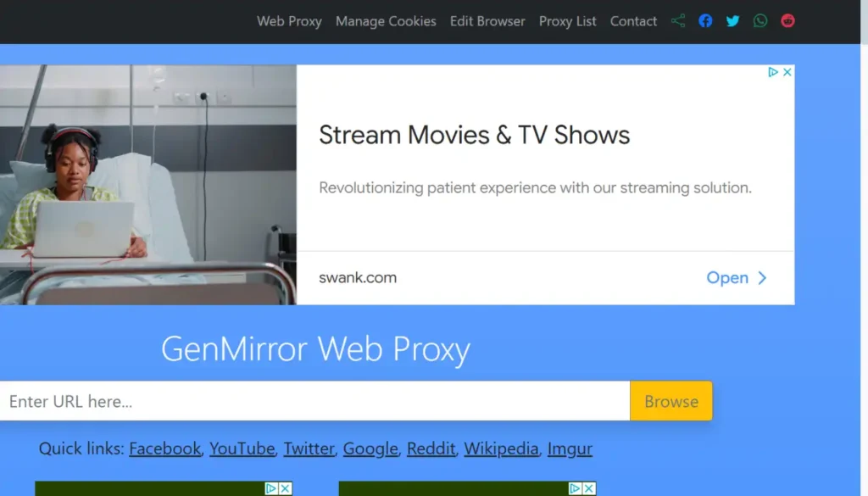The image size is (868, 496).
Task: Click Open on the swank.com ad
Action: 737,278
